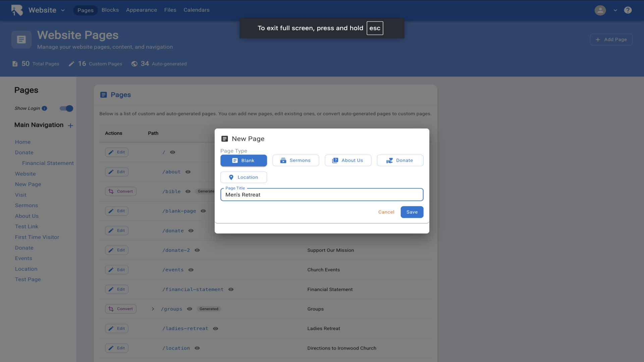Open the Website dropdown in header
The width and height of the screenshot is (644, 362).
point(63,10)
